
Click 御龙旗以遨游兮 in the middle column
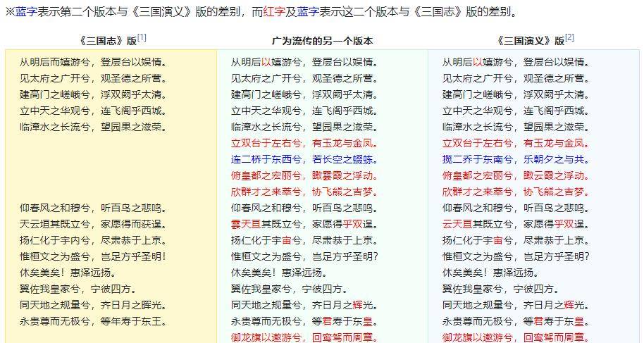point(266,337)
